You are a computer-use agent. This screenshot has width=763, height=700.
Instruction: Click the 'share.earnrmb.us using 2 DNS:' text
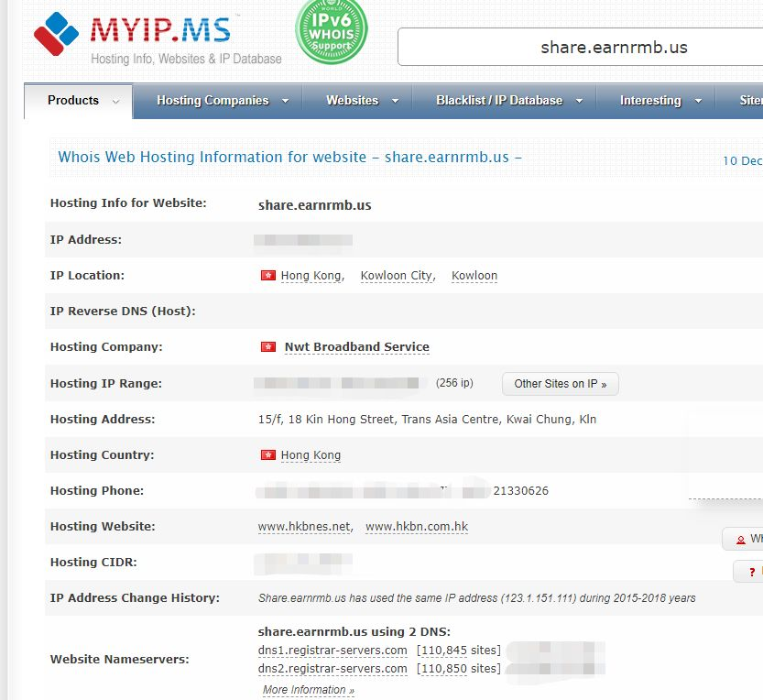click(x=354, y=632)
